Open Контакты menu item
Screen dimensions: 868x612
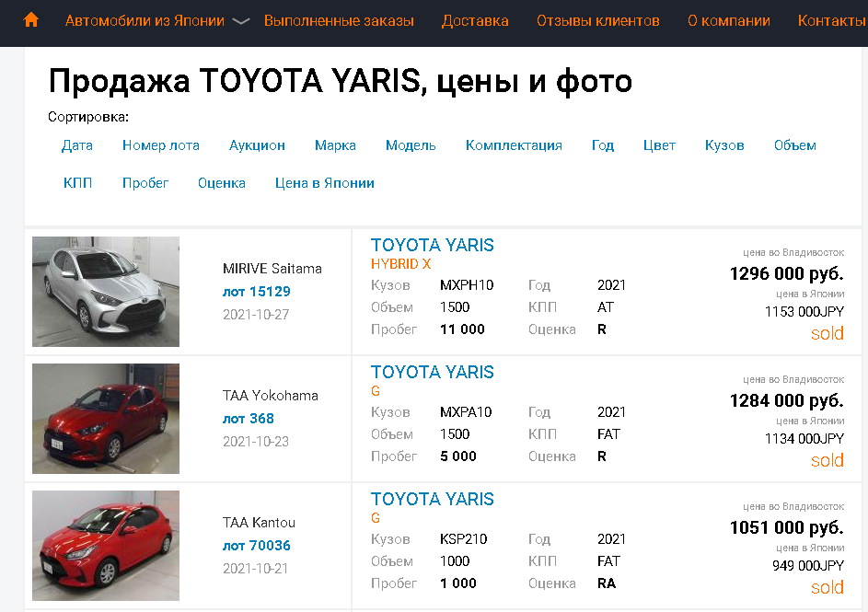coord(831,21)
